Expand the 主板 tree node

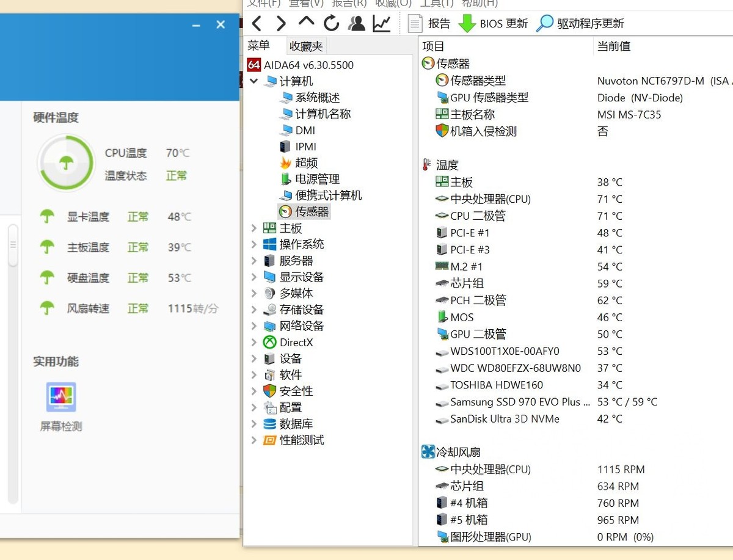pos(253,228)
